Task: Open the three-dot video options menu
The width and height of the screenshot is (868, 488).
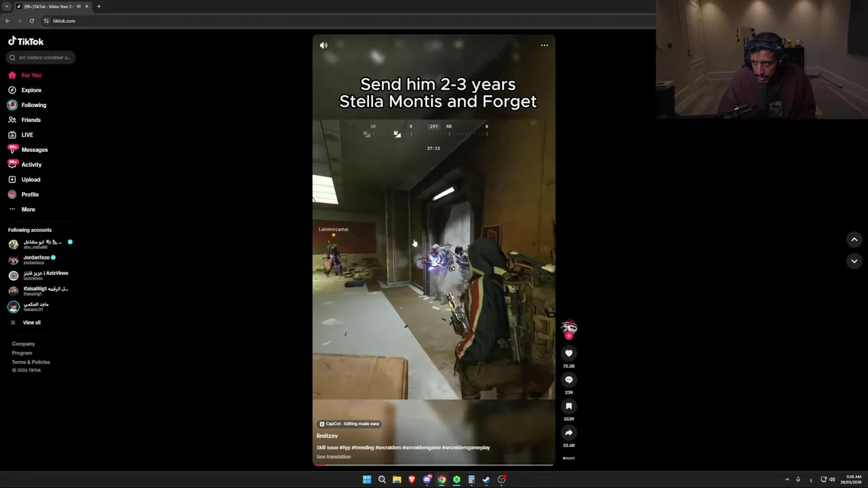Action: coord(544,45)
